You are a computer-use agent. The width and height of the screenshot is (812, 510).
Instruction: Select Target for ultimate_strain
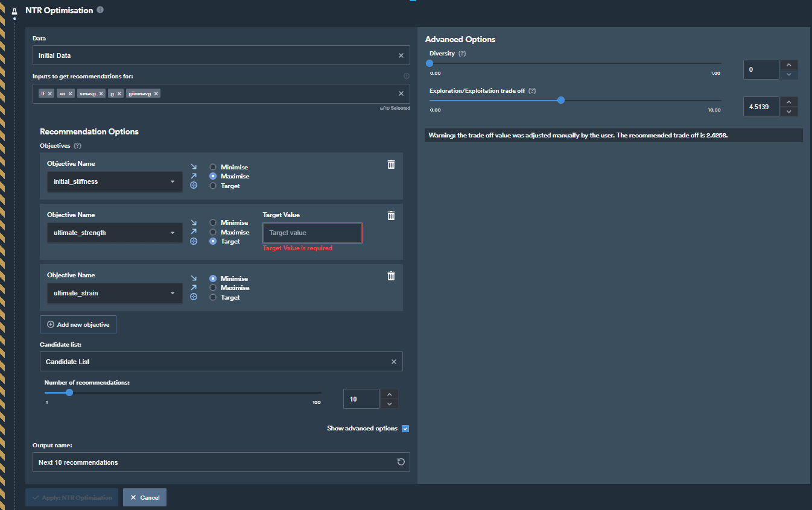(213, 297)
